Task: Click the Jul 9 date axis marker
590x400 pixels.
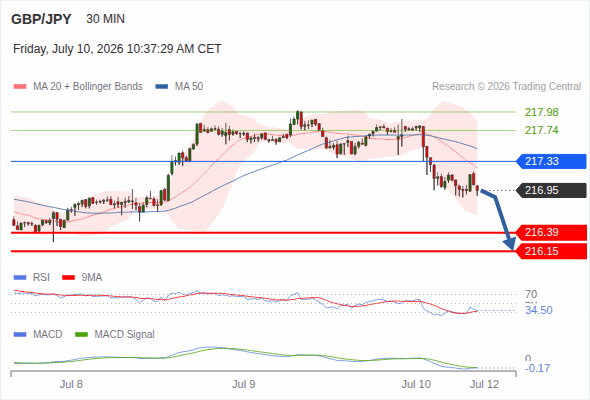Action: tap(243, 384)
